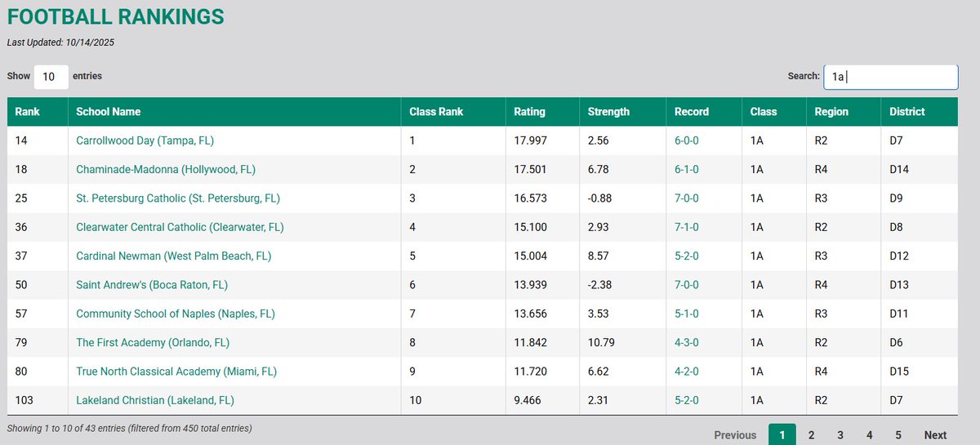Click the rating value 17.501
The width and height of the screenshot is (980, 445).
(530, 170)
